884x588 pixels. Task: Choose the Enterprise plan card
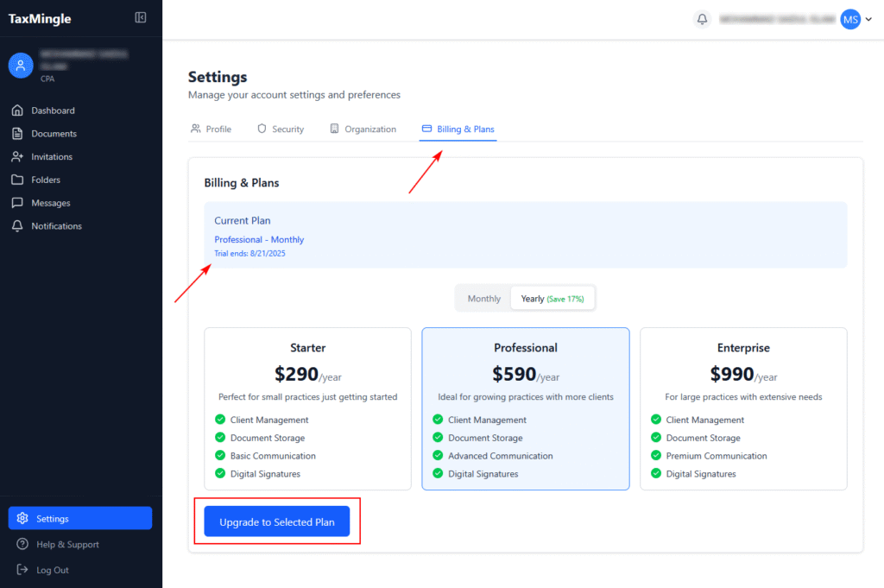click(x=742, y=408)
